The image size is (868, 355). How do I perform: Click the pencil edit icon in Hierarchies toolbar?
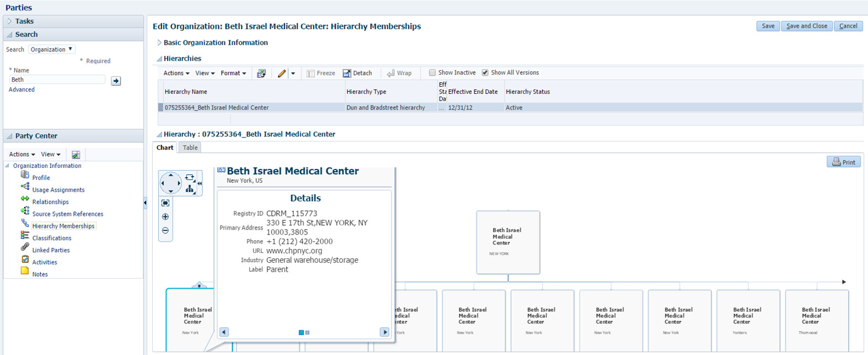282,73
